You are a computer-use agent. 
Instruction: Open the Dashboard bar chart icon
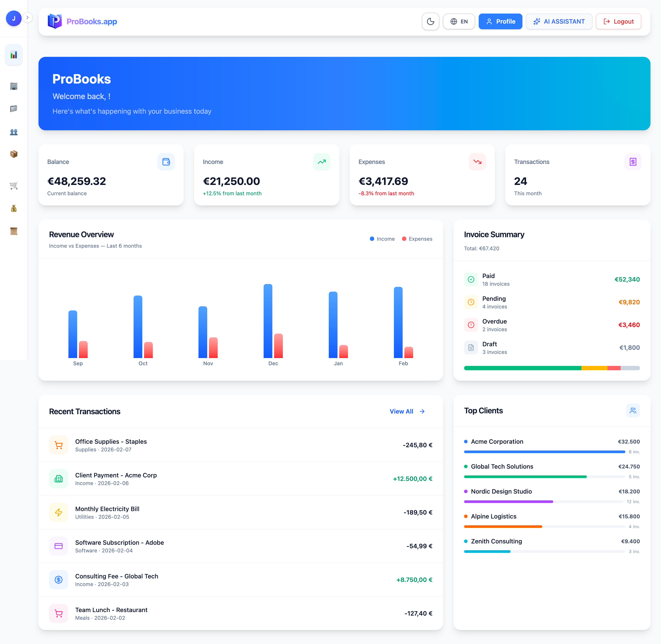tap(14, 54)
